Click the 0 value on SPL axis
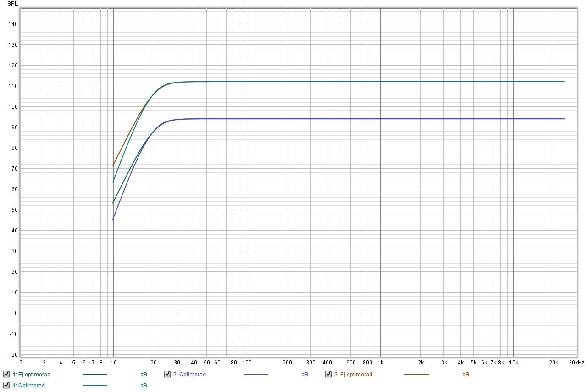Viewport: 587px width, 392px height. click(x=16, y=313)
